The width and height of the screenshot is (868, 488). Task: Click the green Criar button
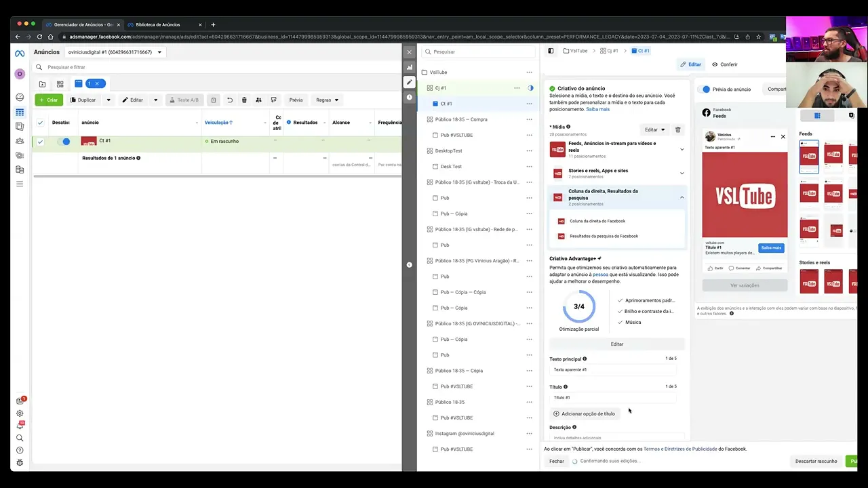coord(49,100)
